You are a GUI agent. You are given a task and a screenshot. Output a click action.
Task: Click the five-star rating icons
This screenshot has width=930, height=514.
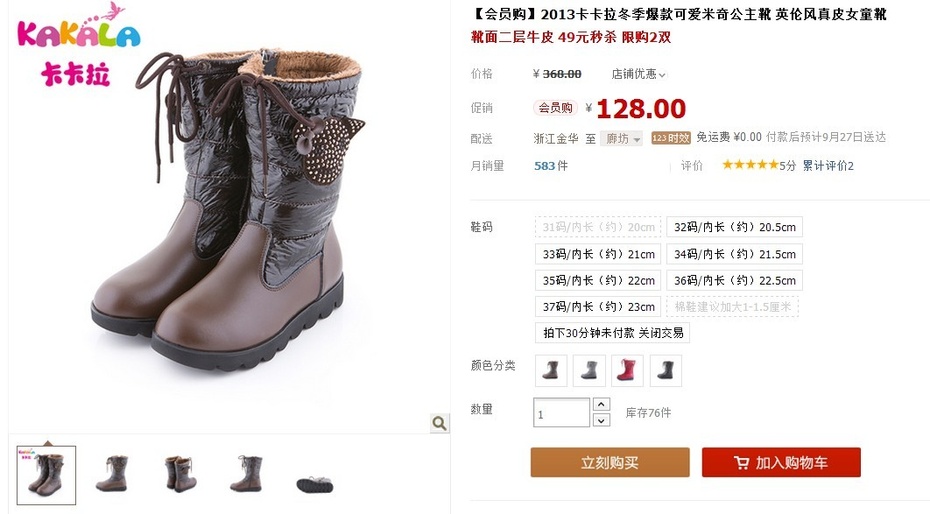coord(750,165)
